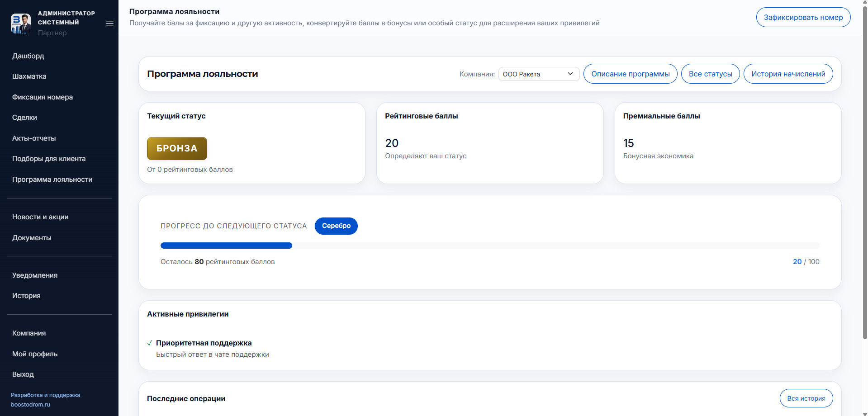This screenshot has width=868, height=416.
Task: Click the БРОНЗА status badge
Action: [x=177, y=148]
